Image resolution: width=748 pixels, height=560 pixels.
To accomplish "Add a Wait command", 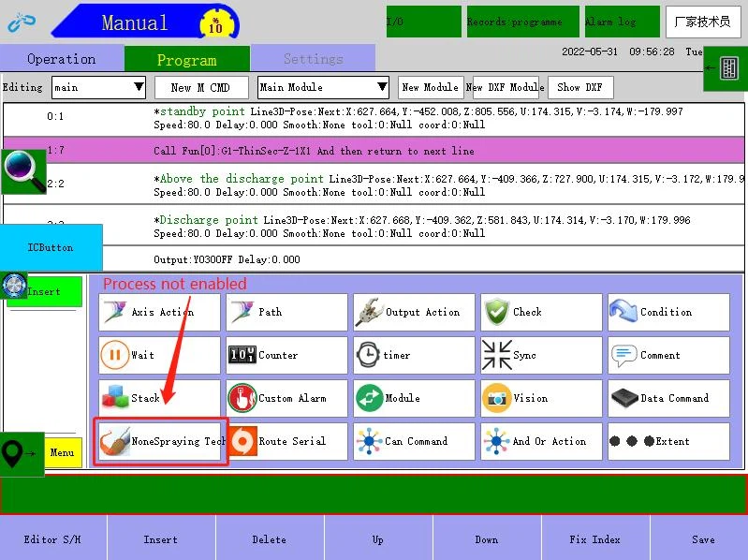I will (159, 355).
